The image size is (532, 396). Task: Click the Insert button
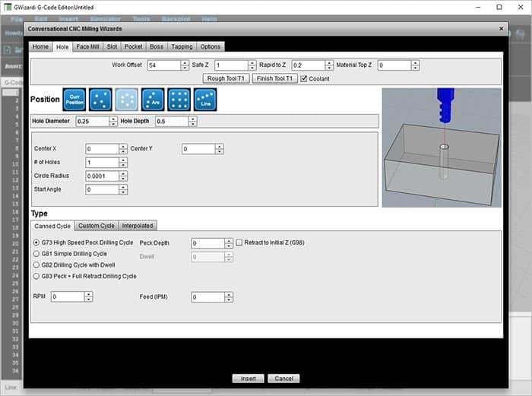point(248,379)
